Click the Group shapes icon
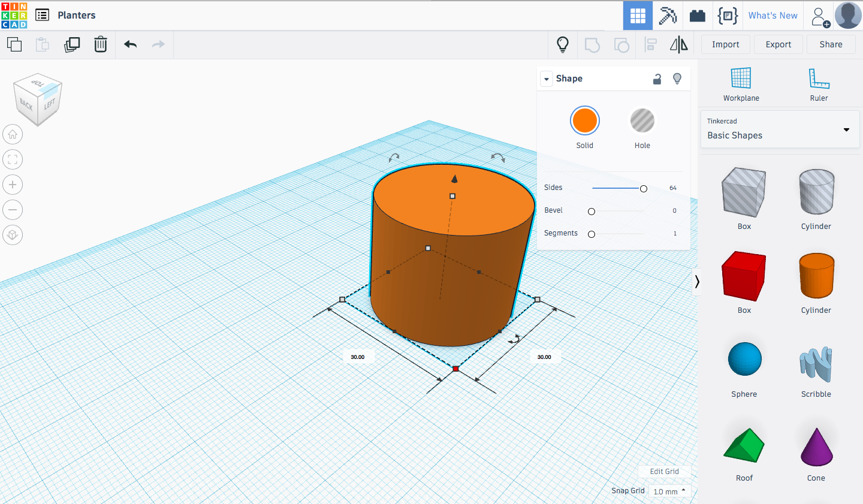Viewport: 863px width, 504px height. pyautogui.click(x=592, y=45)
